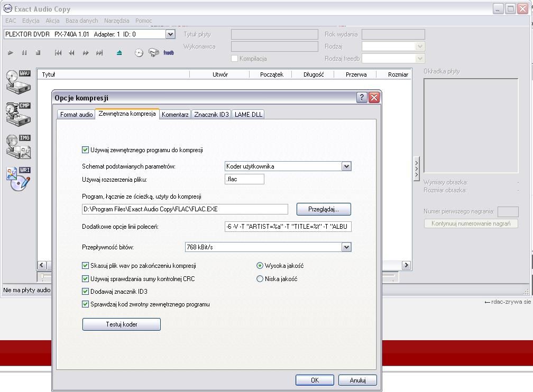Open the 'LAME DLL' tab
Screen dimensions: 533x392
tap(248, 115)
